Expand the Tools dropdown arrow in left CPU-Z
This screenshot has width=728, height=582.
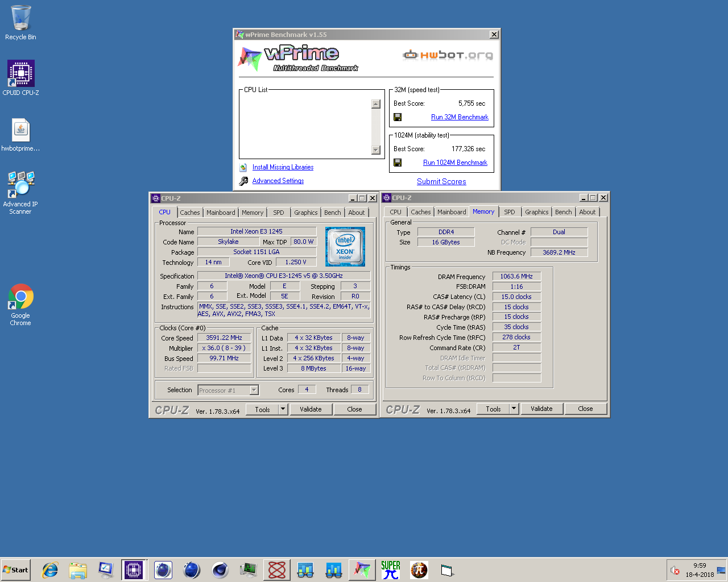coord(283,409)
